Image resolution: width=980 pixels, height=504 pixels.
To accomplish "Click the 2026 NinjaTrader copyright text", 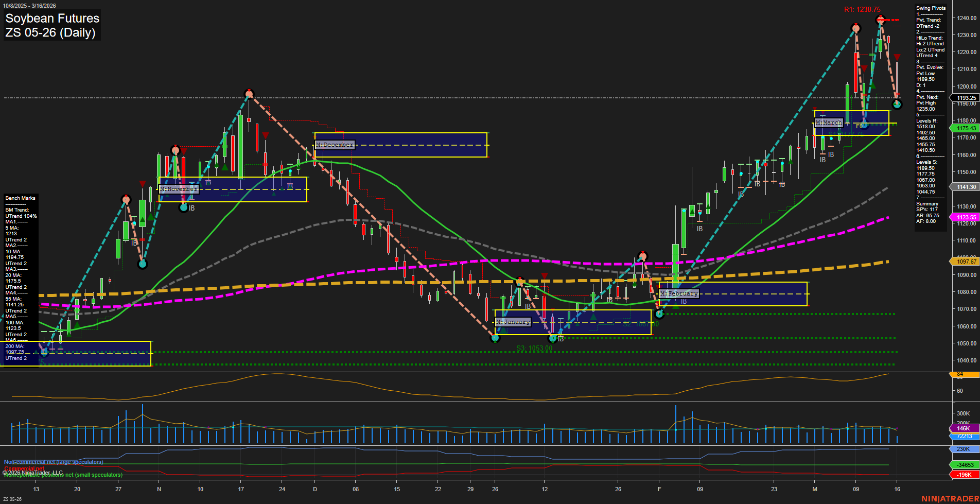I will (33, 472).
